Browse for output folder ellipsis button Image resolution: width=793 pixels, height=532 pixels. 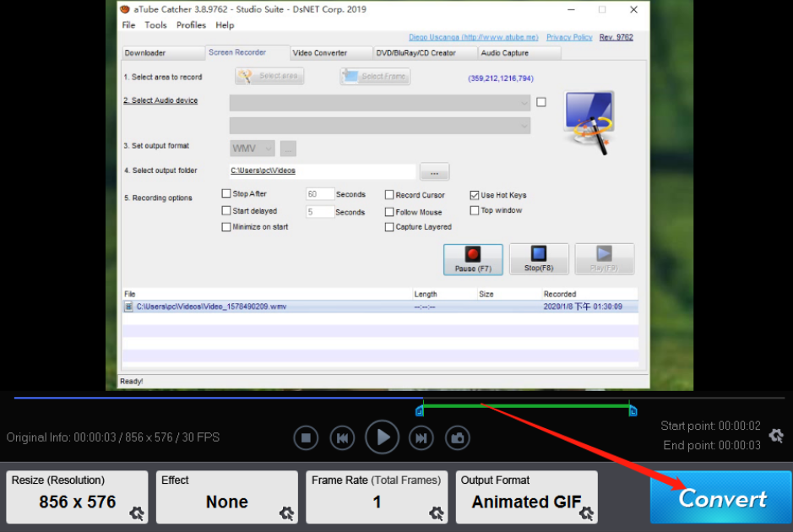coord(434,172)
